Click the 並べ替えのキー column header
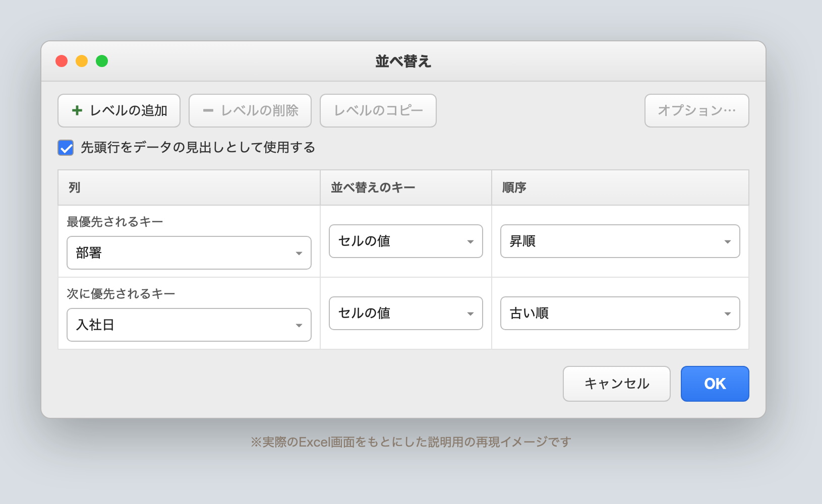822x504 pixels. click(406, 187)
